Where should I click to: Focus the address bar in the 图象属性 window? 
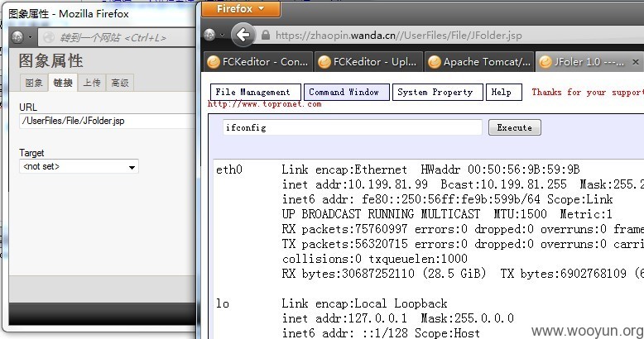coord(117,38)
